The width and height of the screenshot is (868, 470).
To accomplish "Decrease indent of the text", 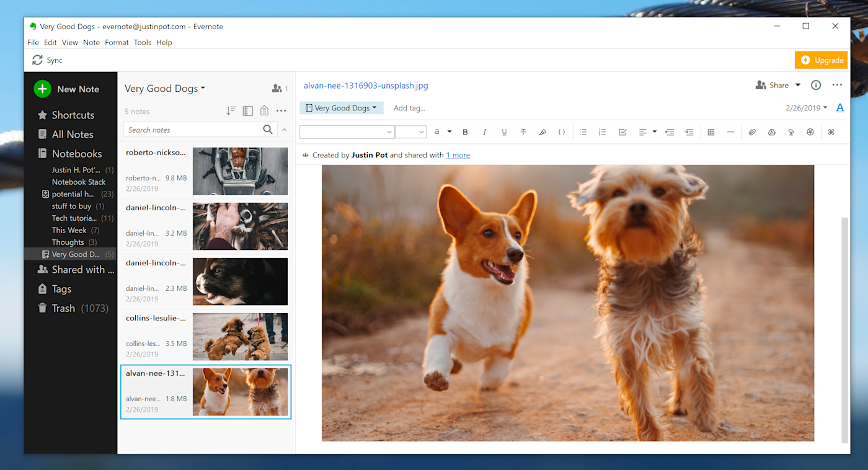I will [670, 132].
